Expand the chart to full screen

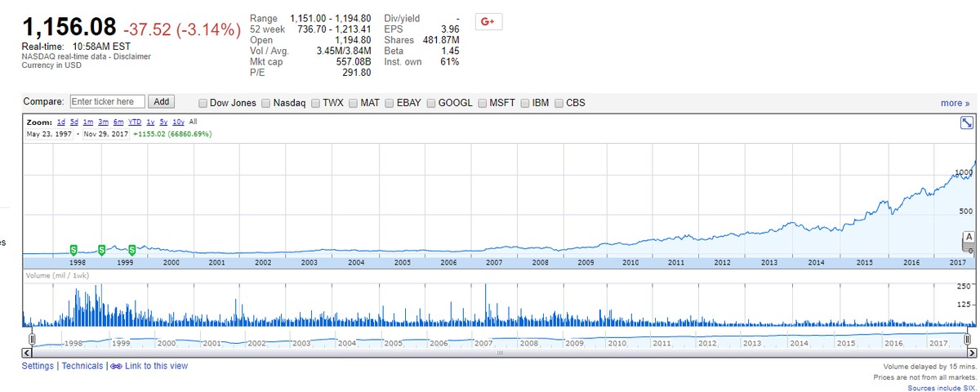coord(967,122)
